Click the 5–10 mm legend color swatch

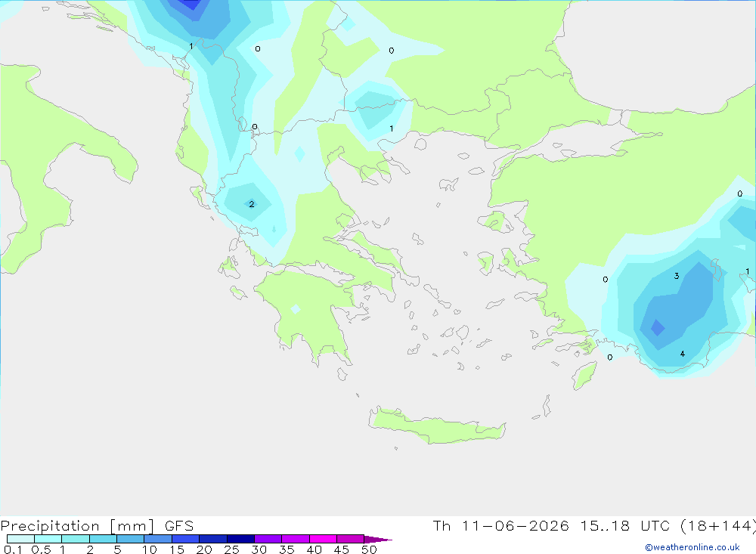pyautogui.click(x=131, y=539)
